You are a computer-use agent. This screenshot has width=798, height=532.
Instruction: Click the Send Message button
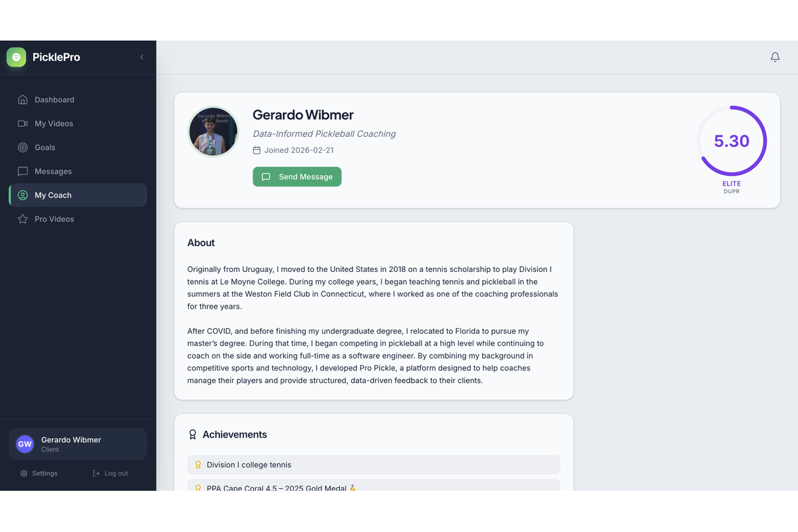tap(297, 177)
